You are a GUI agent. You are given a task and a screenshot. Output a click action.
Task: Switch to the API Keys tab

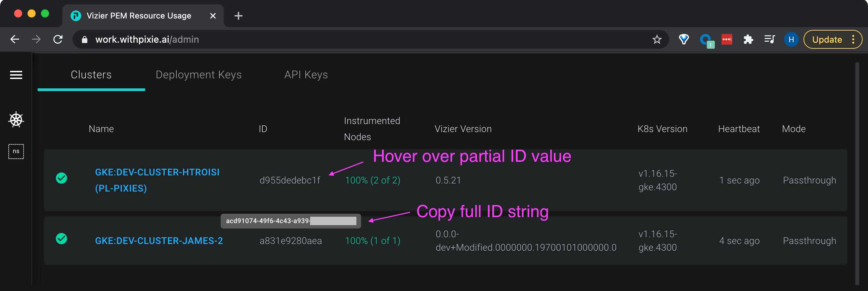306,75
